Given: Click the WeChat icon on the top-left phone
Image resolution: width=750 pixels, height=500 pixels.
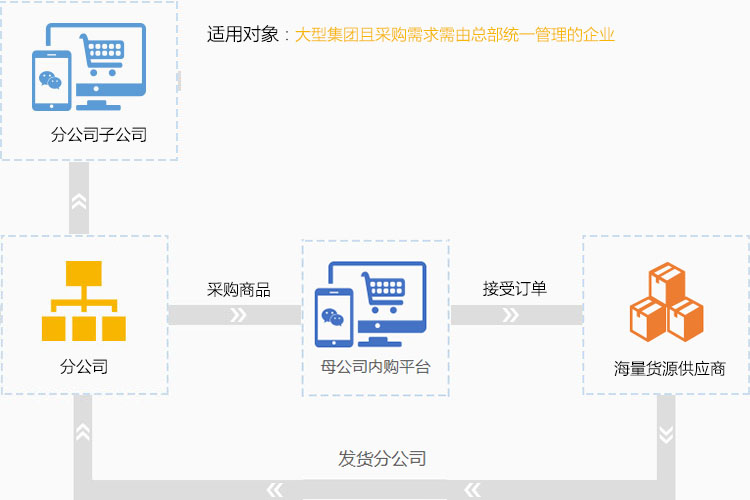Looking at the screenshot, I should click(x=49, y=79).
